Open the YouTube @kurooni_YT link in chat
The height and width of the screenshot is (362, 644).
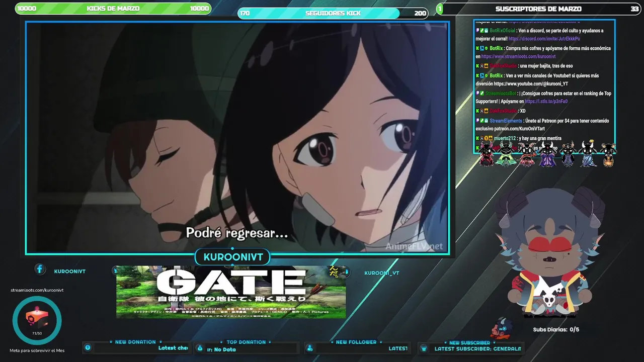pos(531,84)
